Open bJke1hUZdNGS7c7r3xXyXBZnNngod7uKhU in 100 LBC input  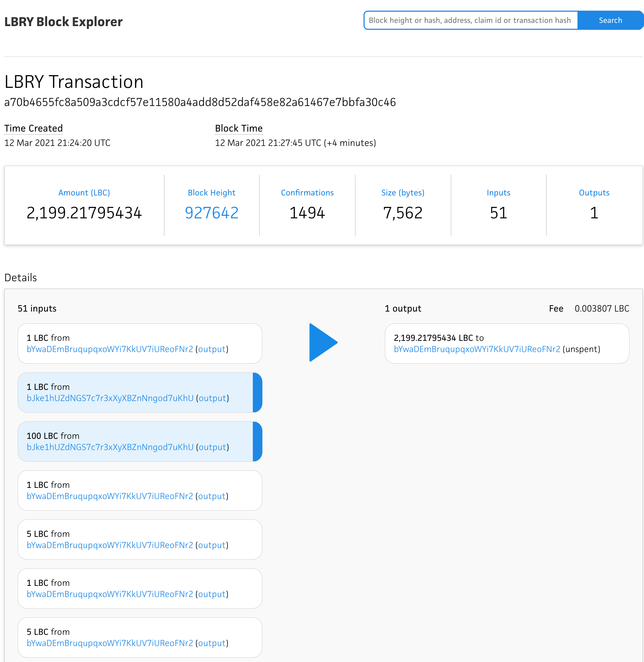point(110,447)
